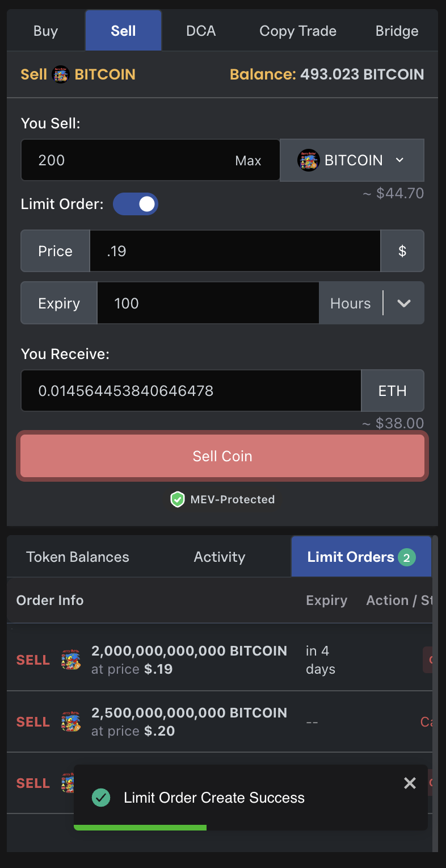Screen dimensions: 446x868
Task: Click the token icon on the $.19 order
Action: [x=71, y=660]
